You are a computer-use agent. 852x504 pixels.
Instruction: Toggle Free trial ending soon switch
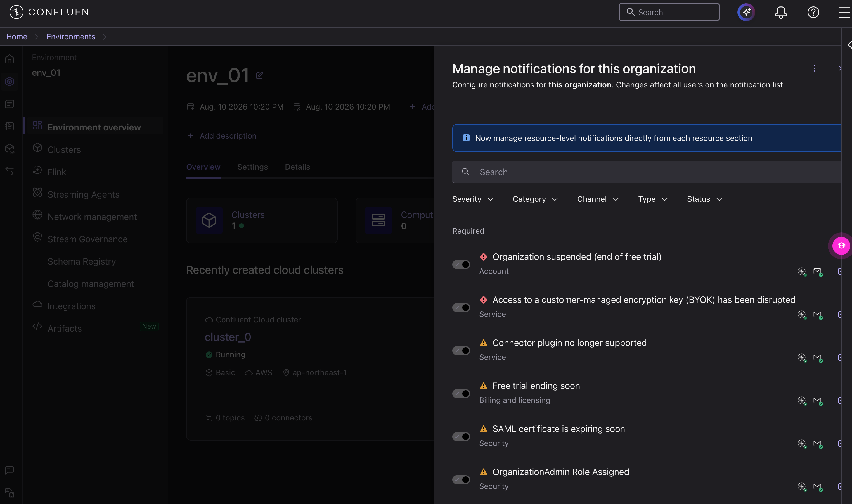[461, 393]
